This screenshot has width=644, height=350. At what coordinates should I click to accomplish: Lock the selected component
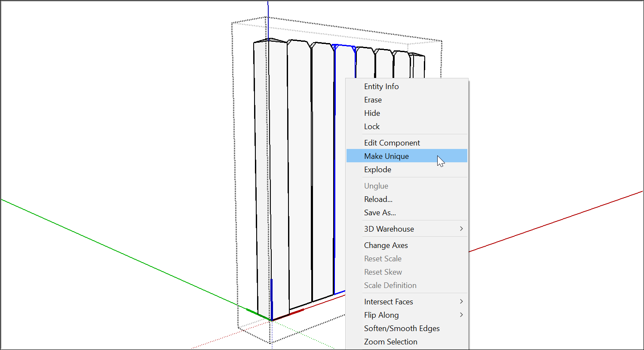[371, 126]
